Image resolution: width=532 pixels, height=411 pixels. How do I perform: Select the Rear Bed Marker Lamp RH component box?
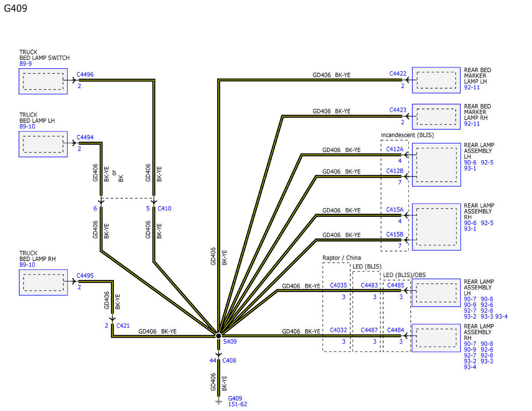(x=436, y=117)
